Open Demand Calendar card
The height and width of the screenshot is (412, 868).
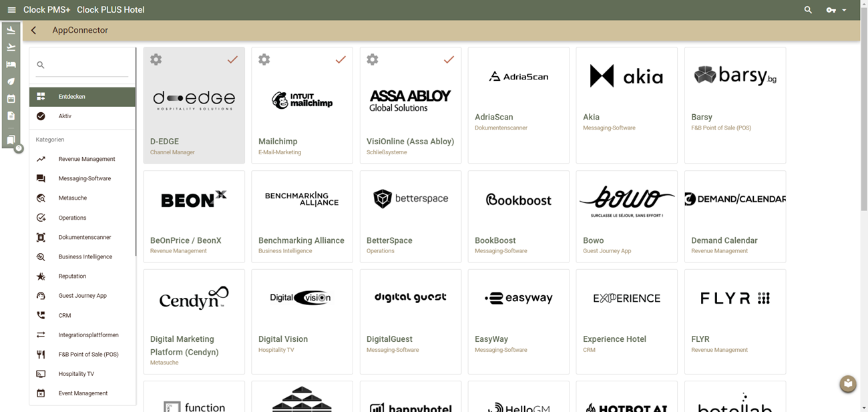(x=735, y=216)
